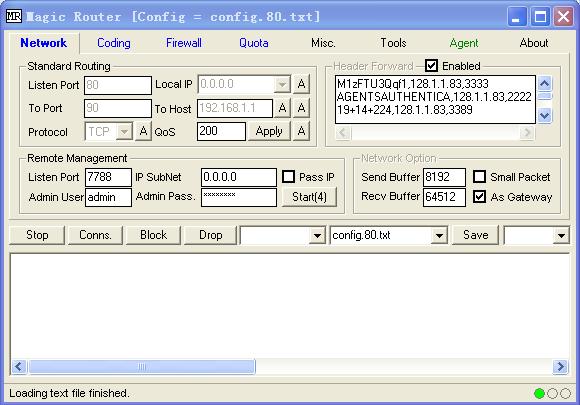Image resolution: width=580 pixels, height=405 pixels.
Task: Click the IP SubNet field 0.0.0.0
Action: [239, 177]
